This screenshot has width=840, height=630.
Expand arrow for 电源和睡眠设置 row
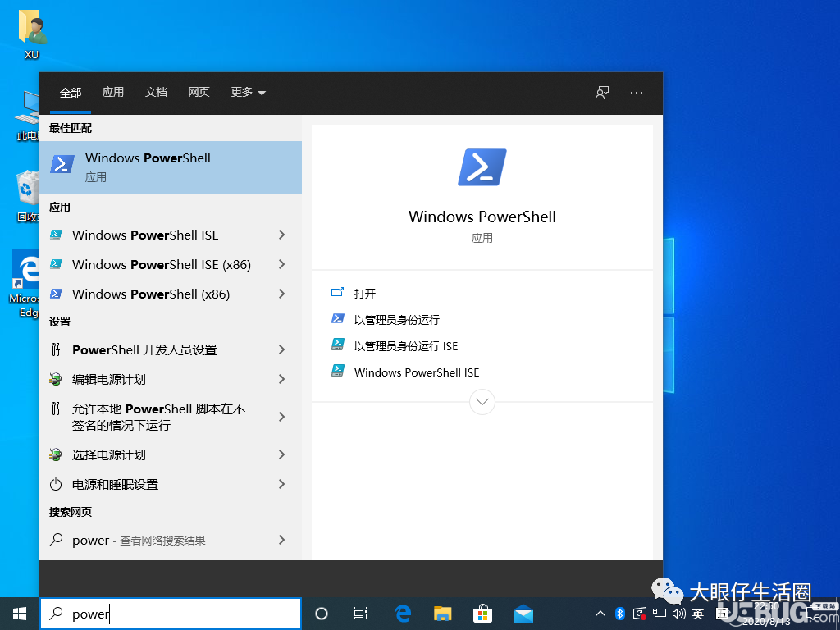point(282,484)
